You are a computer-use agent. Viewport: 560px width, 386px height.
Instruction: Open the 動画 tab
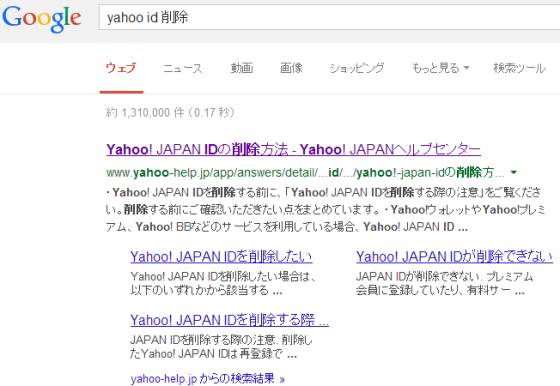pyautogui.click(x=242, y=68)
